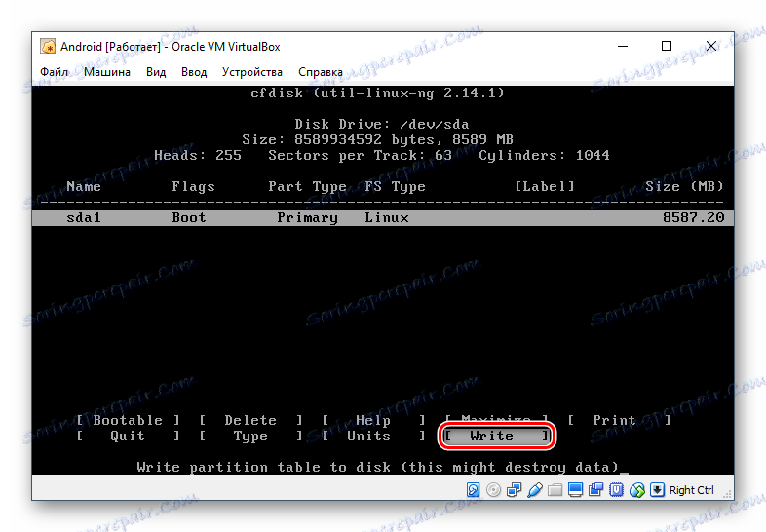Viewport: 766px width, 532px height.
Task: Open the Ввод menu
Action: [194, 72]
